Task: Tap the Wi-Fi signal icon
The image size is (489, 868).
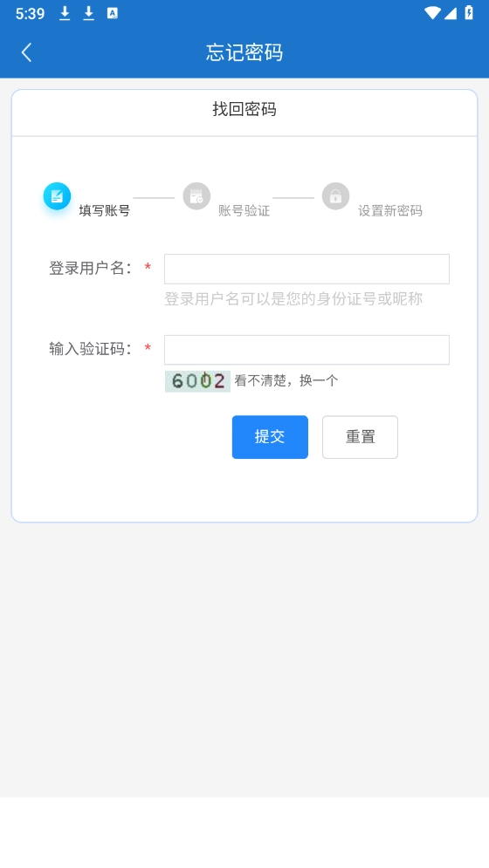Action: 432,13
